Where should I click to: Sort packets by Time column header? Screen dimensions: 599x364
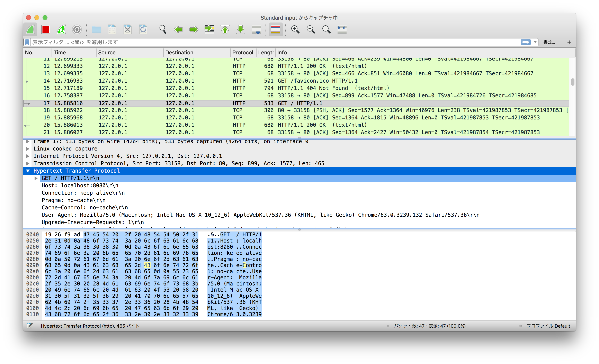(60, 53)
